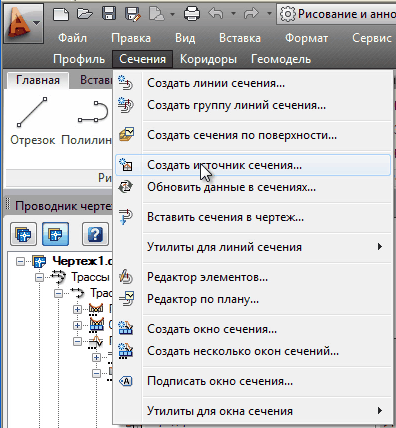Image resolution: width=396 pixels, height=428 pixels.
Task: Click the Save diskette icon
Action: tap(109, 14)
